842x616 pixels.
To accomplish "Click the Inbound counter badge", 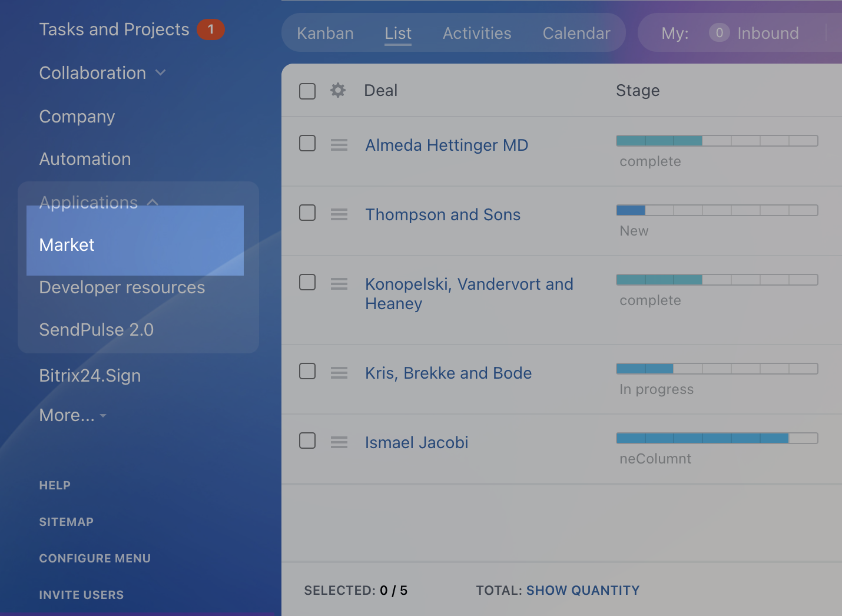I will pyautogui.click(x=719, y=33).
